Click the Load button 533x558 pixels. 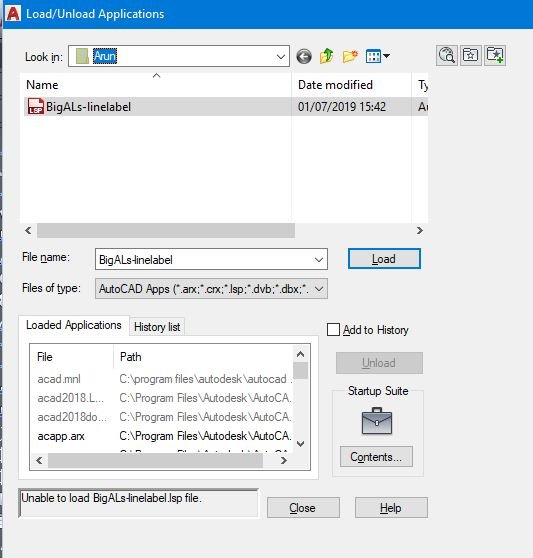(x=384, y=259)
